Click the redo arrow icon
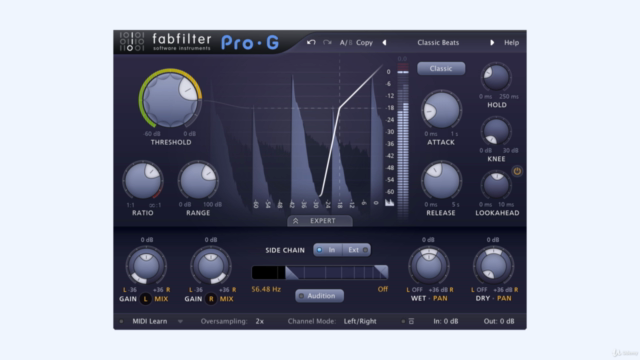Screen dimensions: 640x360 click(327, 42)
